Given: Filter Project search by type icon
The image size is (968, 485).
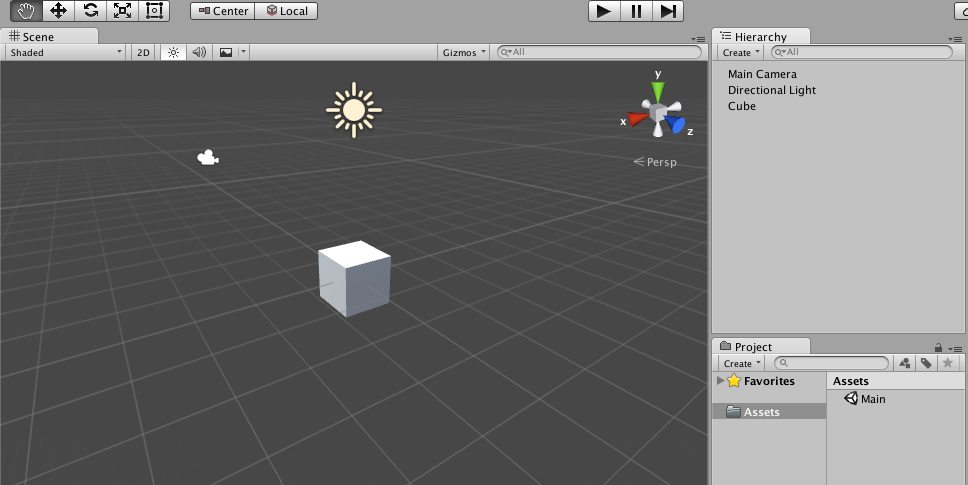Looking at the screenshot, I should coord(904,363).
